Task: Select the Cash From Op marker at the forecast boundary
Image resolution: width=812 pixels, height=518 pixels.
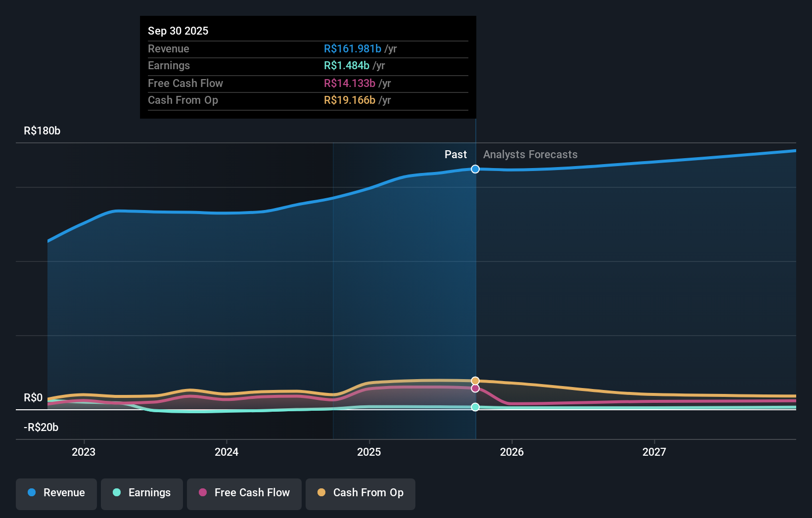Action: click(475, 381)
